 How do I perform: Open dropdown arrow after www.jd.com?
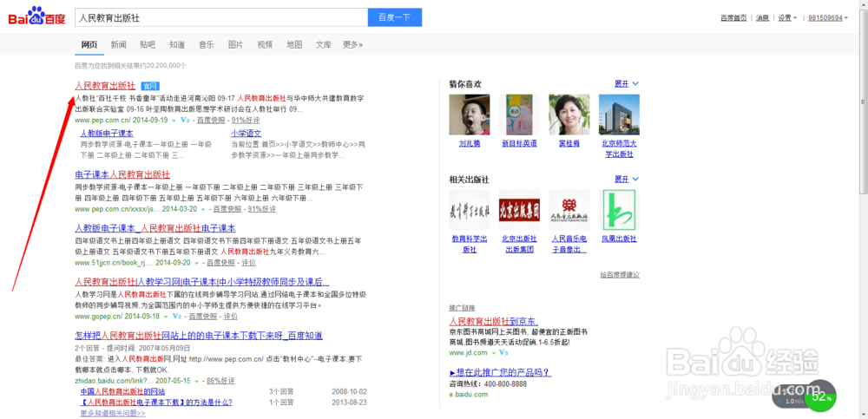coord(493,352)
